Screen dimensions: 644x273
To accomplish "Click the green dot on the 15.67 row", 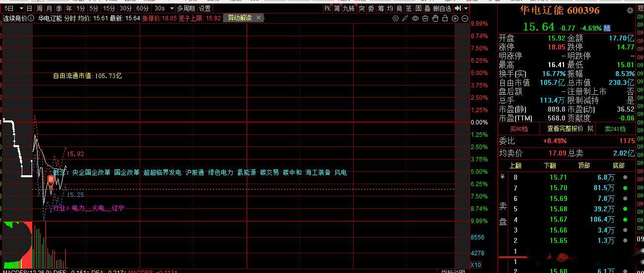I will [625, 220].
